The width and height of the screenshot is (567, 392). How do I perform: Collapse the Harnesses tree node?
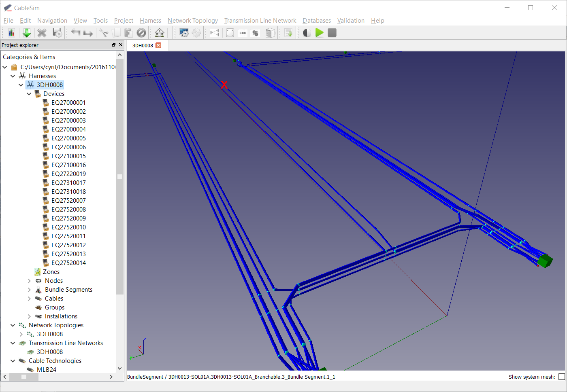(x=13, y=76)
